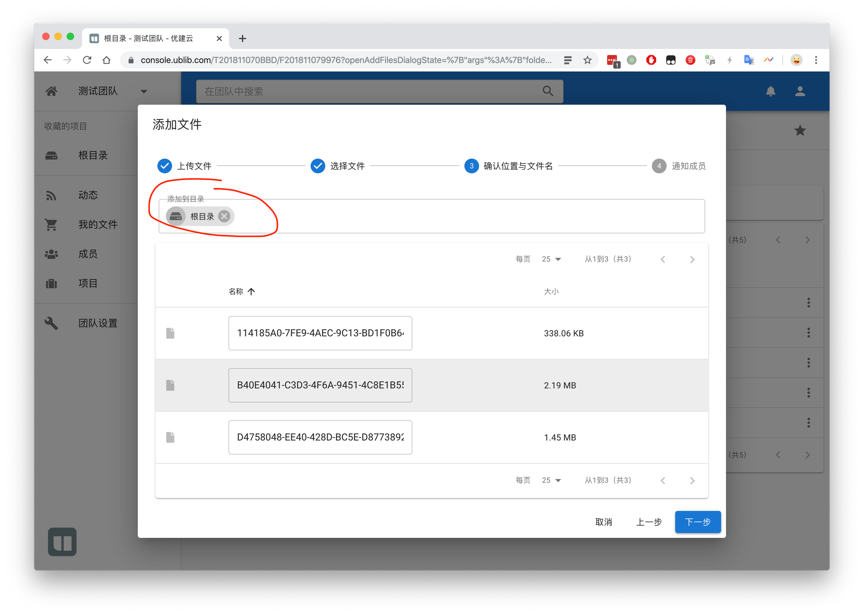864x616 pixels.
Task: Click the star bookmark icon in address bar
Action: click(587, 60)
